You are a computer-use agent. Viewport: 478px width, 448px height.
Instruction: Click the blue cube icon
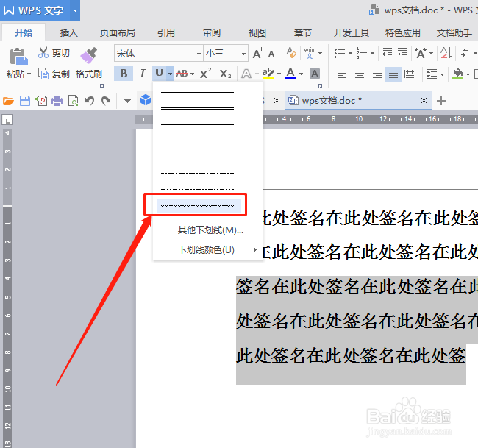(146, 100)
